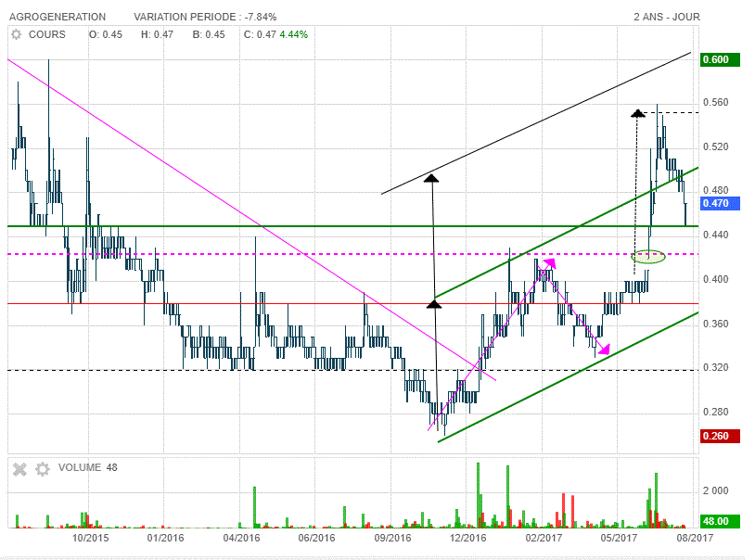Click the COURS label
Screen dimensions: 755x560
[47, 34]
